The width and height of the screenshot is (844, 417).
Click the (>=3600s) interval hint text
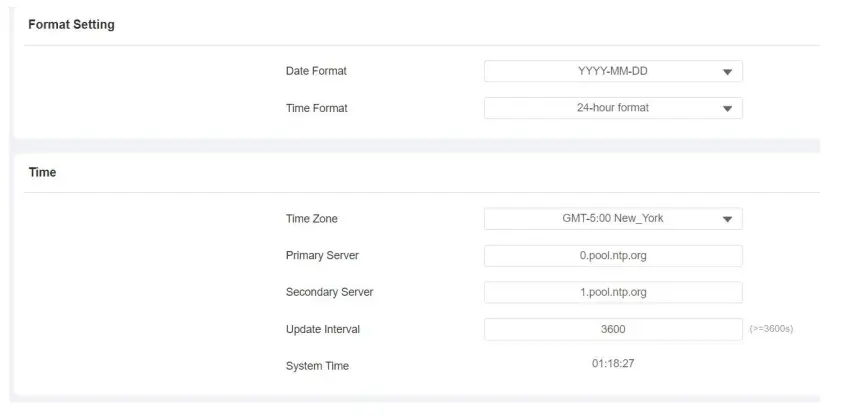pyautogui.click(x=771, y=329)
